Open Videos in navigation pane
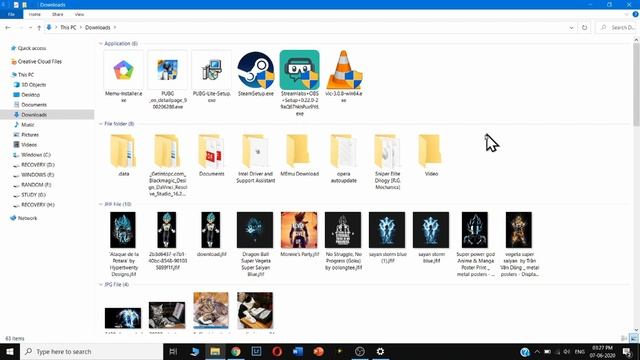The width and height of the screenshot is (640, 360). click(29, 144)
